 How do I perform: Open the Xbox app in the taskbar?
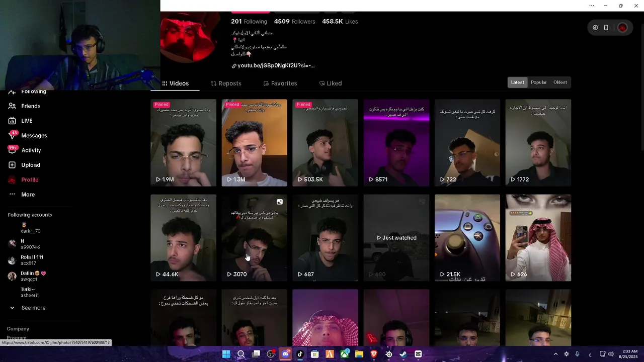pyautogui.click(x=345, y=354)
